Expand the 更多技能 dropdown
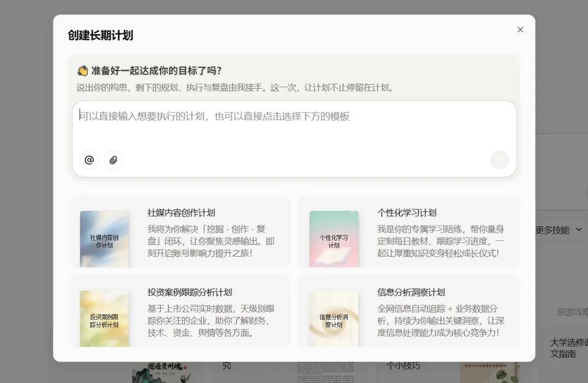 pos(559,230)
